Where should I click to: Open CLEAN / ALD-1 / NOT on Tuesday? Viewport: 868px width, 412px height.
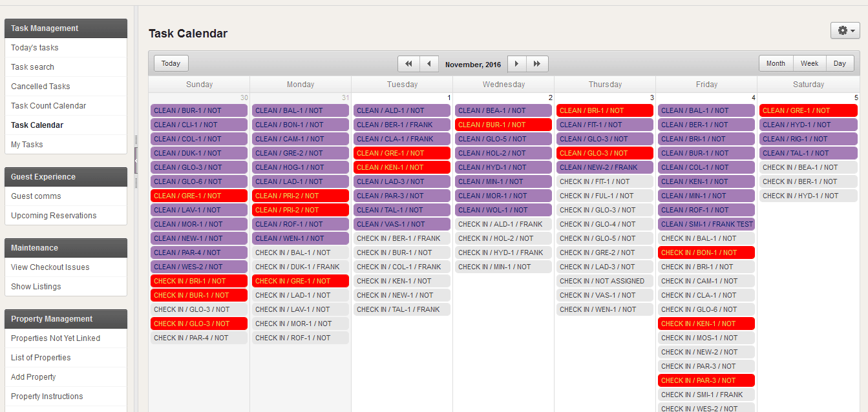402,110
